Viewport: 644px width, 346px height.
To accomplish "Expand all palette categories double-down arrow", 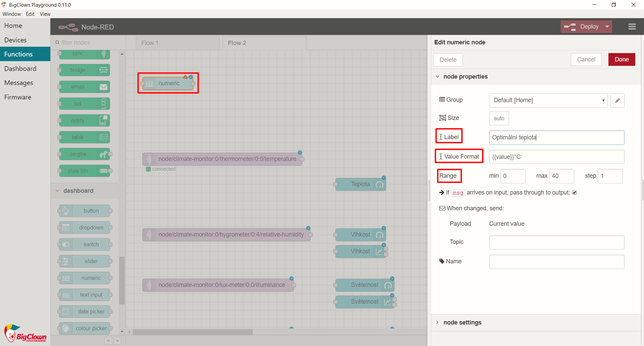I will click(117, 341).
